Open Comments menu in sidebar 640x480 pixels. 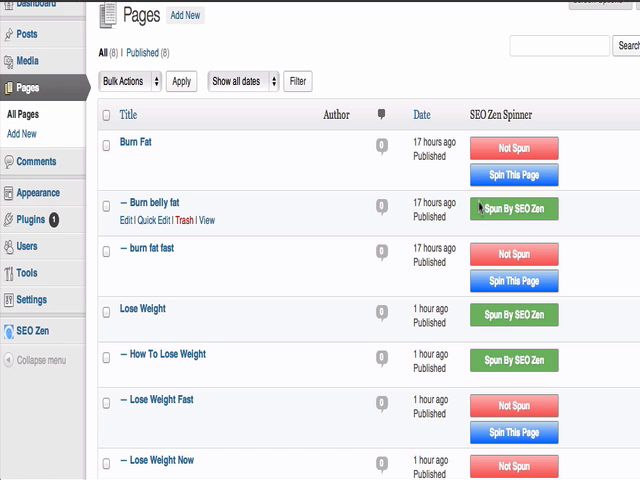pos(36,162)
